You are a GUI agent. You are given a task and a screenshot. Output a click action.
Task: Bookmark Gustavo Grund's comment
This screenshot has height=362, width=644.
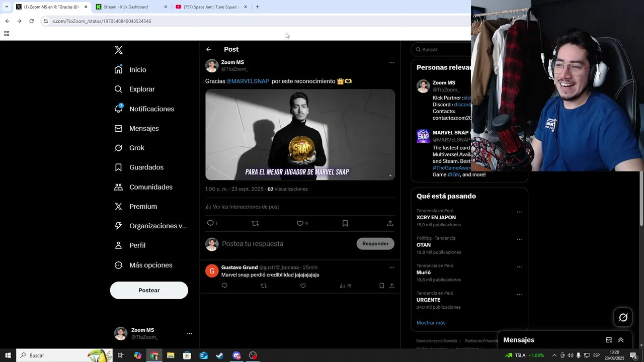[x=381, y=286]
